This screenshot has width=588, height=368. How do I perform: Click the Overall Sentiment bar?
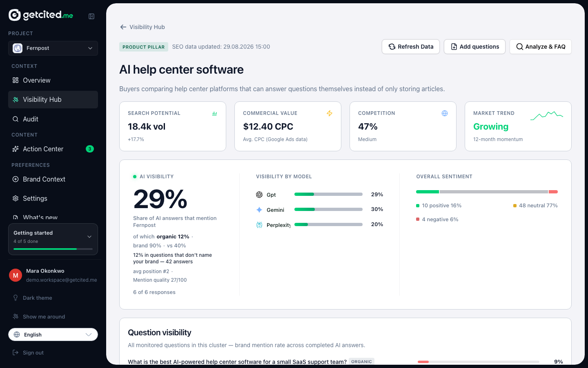click(487, 192)
